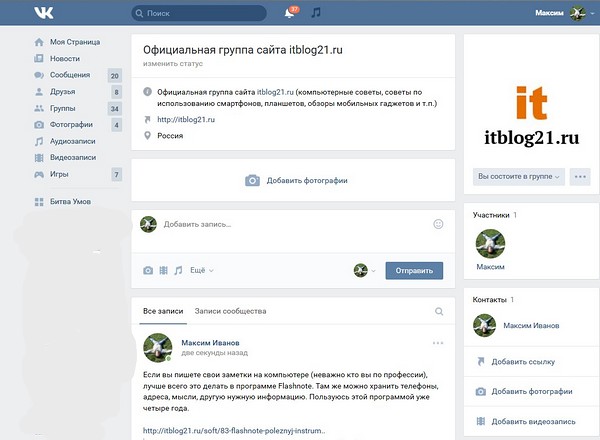
Task: Click the Добавить ссылку link
Action: (x=523, y=362)
